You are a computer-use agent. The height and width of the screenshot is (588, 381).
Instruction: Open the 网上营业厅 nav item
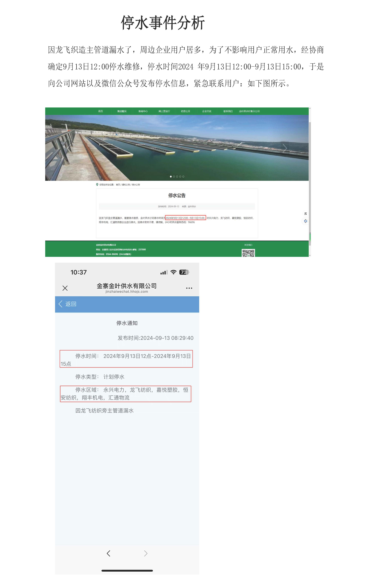point(164,111)
